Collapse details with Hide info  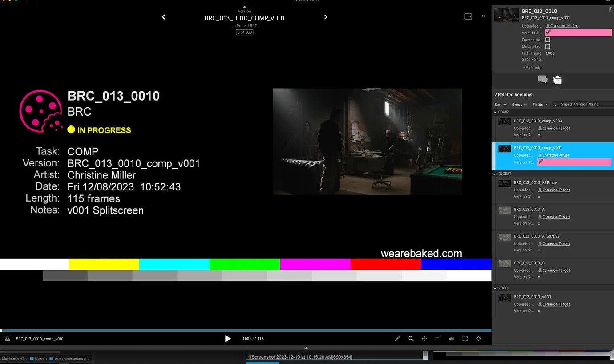point(532,68)
